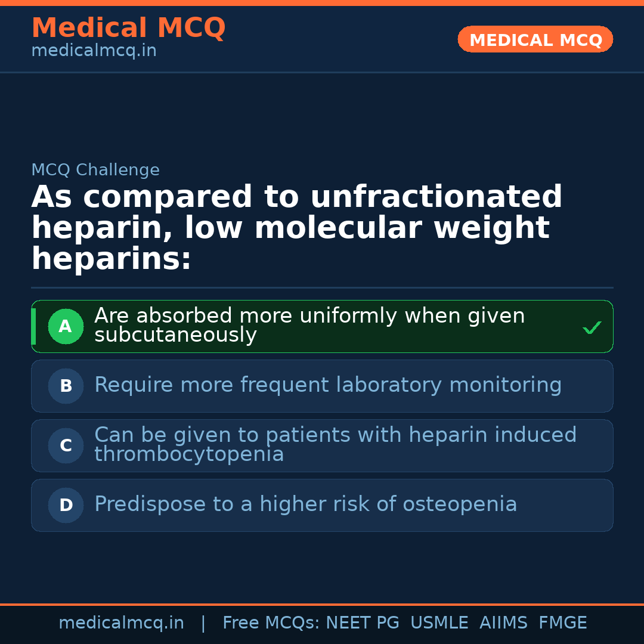Click the green checkmark on option A
This screenshot has height=644, width=644.
tap(592, 327)
